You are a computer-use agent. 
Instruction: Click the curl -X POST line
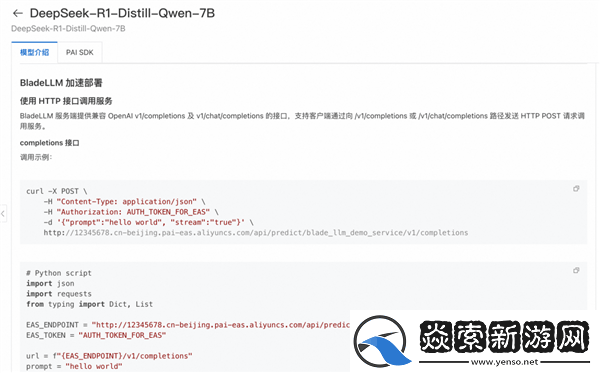coord(57,191)
